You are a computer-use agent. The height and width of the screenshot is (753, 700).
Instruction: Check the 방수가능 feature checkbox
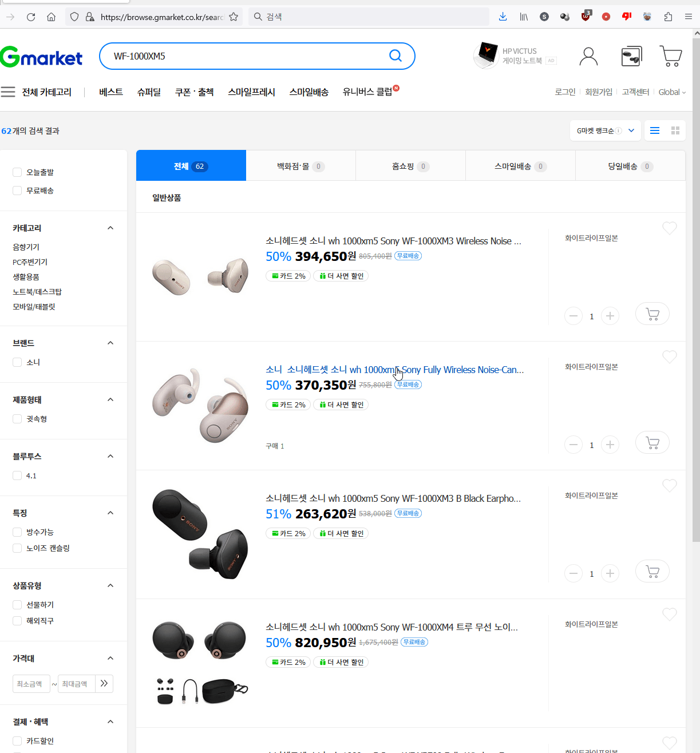tap(17, 532)
